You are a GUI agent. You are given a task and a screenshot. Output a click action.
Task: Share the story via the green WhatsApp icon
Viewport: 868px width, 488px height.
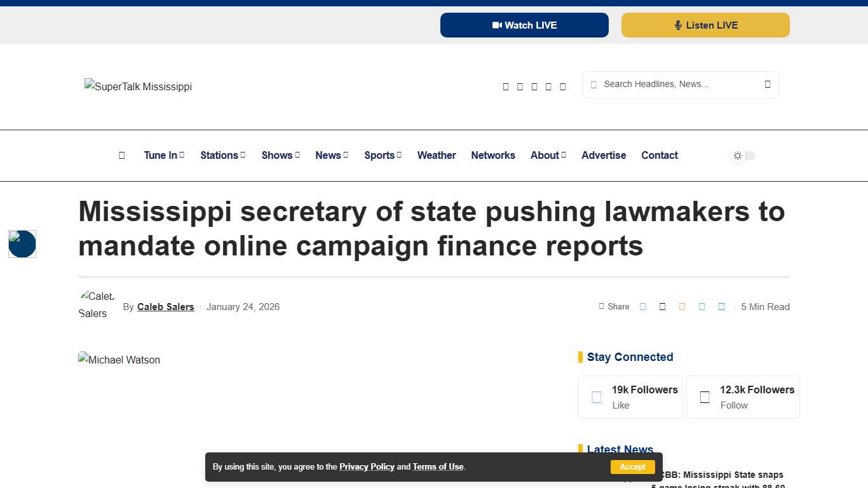point(702,306)
